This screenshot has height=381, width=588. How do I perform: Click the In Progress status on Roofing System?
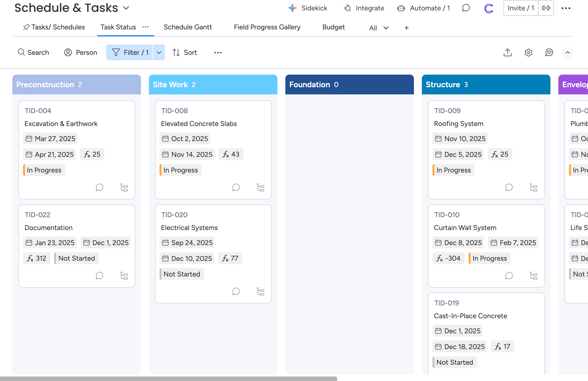[x=453, y=170]
